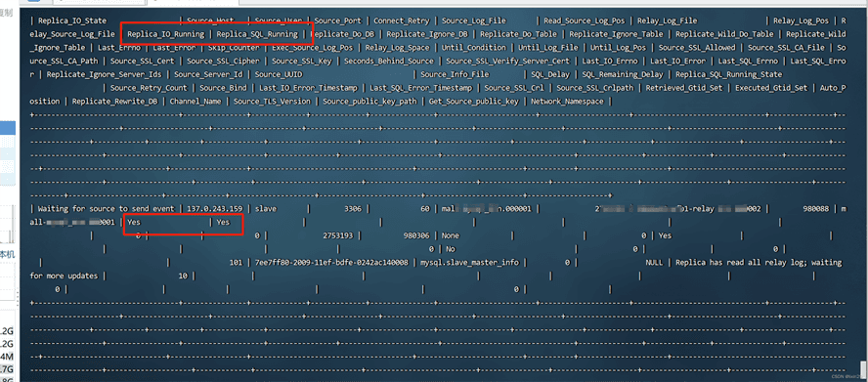Viewport: 868px width, 382px height.
Task: Click the Source_SSL_Allowed header
Action: point(697,48)
